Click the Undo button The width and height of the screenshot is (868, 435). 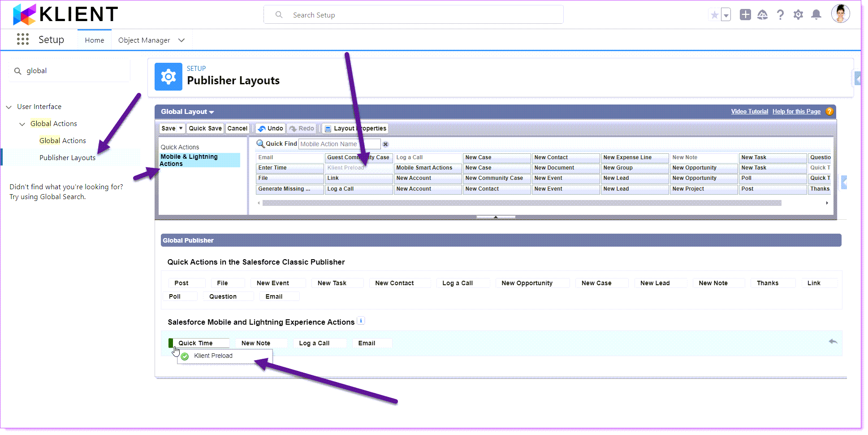pos(271,128)
